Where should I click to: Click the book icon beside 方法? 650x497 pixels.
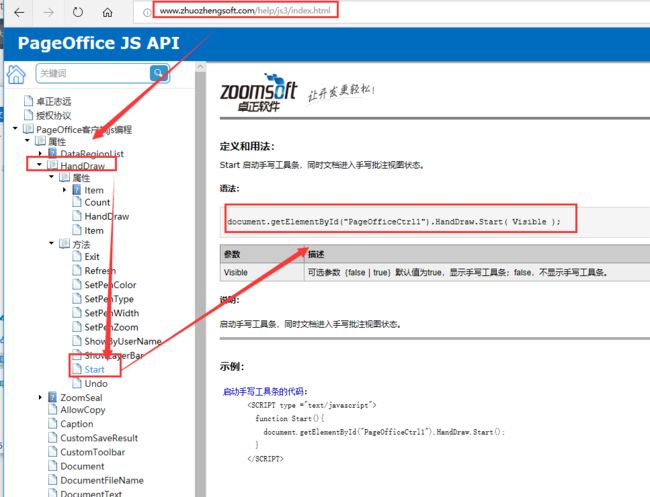coord(64,244)
